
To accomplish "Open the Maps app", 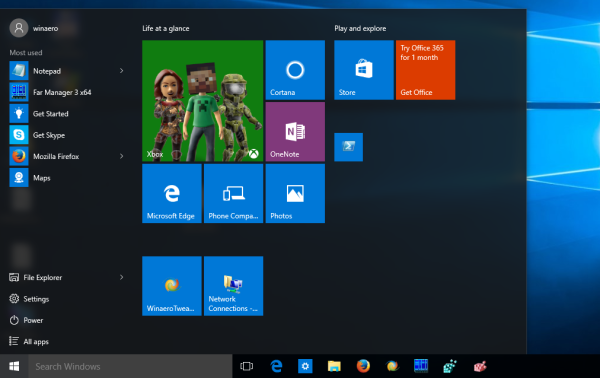I will (x=67, y=178).
